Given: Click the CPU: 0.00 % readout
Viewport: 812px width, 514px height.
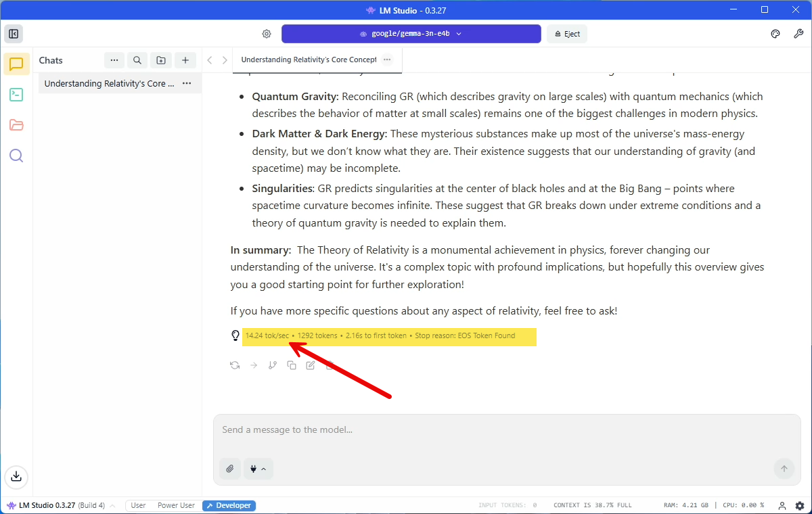Looking at the screenshot, I should [743, 505].
